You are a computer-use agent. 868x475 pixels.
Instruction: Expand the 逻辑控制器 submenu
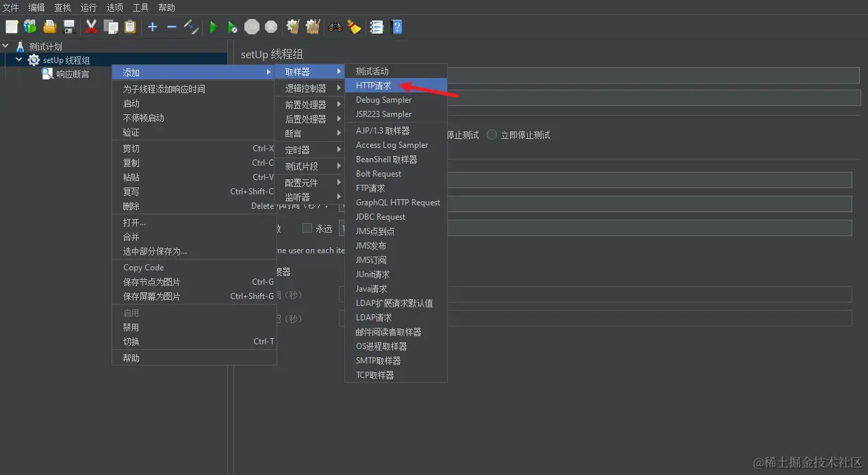point(309,88)
